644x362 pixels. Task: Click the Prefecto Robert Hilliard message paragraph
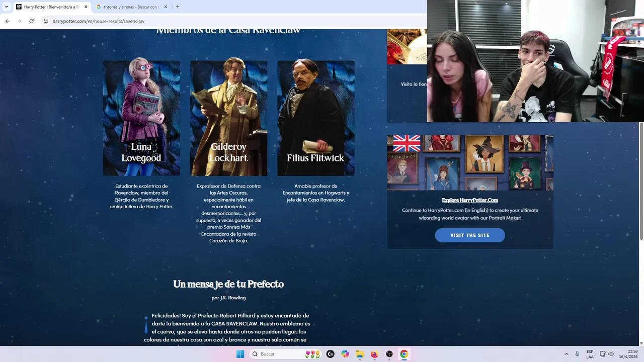coord(227,328)
